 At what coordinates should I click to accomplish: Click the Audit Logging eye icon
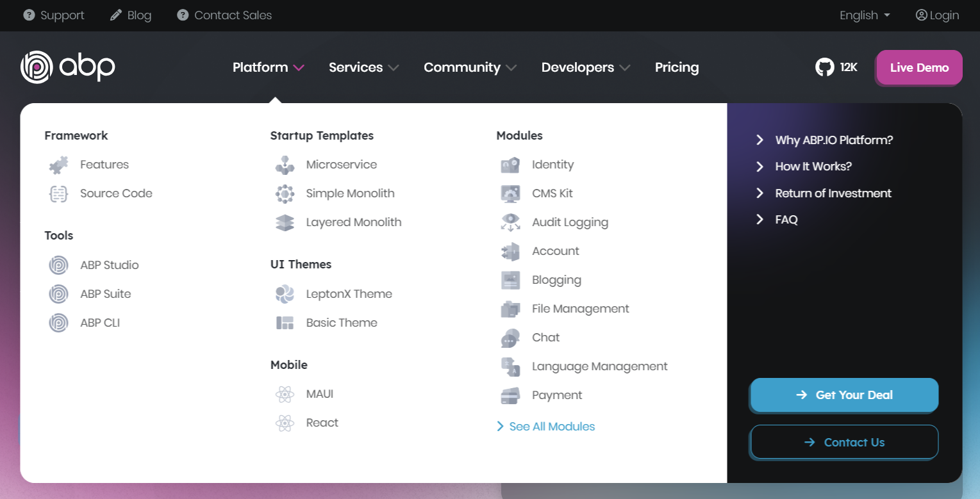pos(510,223)
